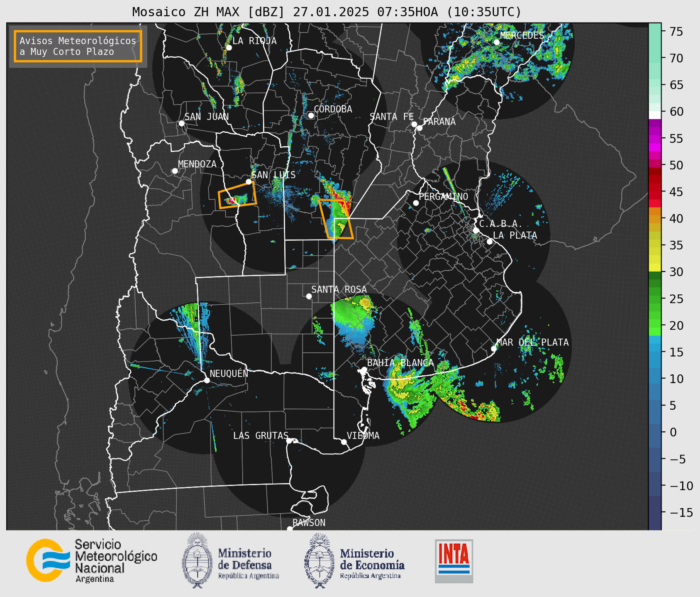
Task: Click the INTA logo
Action: tap(454, 561)
